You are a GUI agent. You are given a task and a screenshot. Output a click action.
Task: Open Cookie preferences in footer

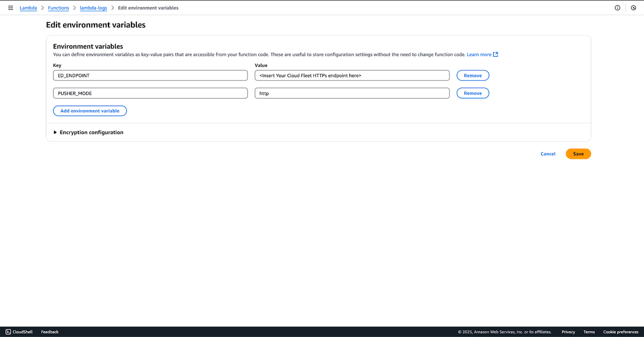click(621, 332)
